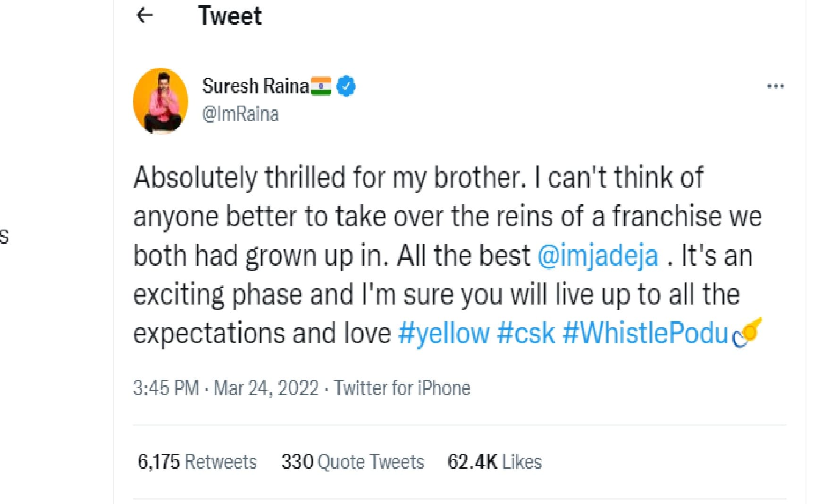Viewport: 814px width, 504px height.
Task: View the 62.4K Likes list
Action: [x=494, y=462]
